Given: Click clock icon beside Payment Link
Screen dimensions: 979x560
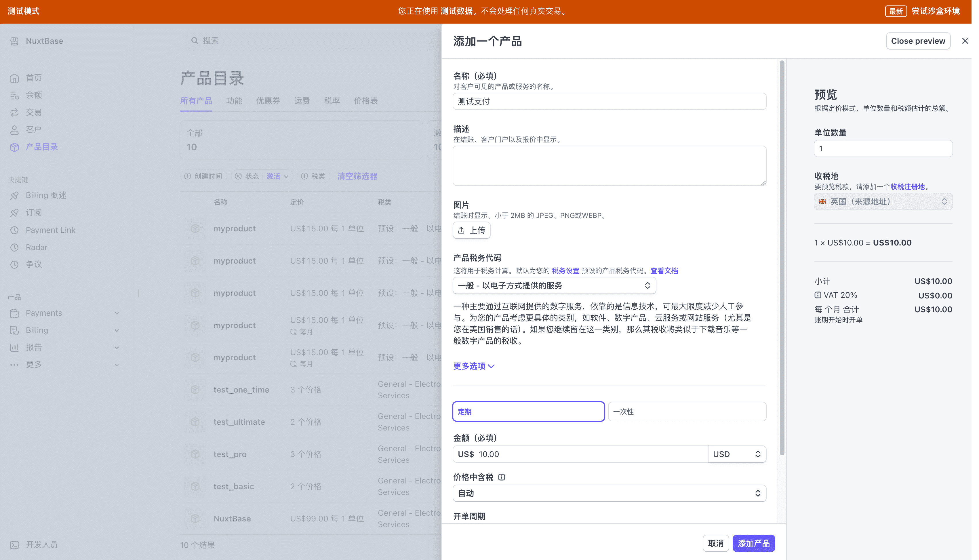Looking at the screenshot, I should tap(14, 230).
